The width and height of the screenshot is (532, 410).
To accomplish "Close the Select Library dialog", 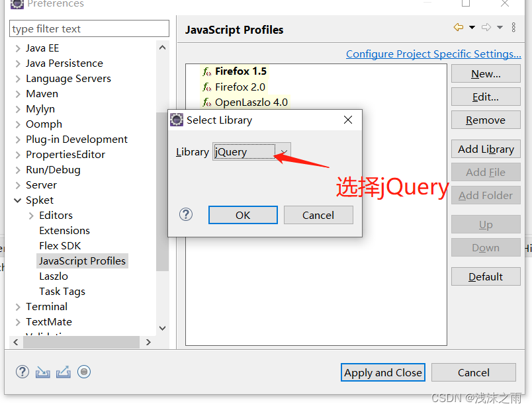I will point(348,120).
